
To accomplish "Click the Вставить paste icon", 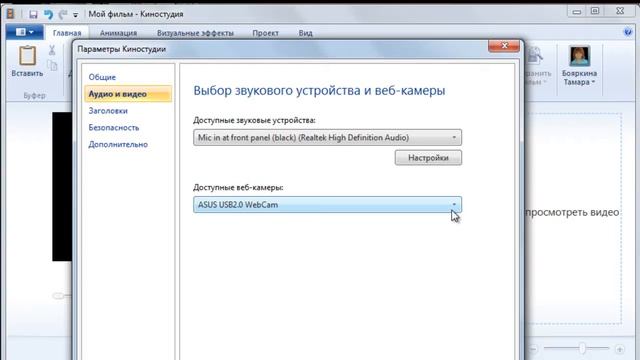I will coord(27,56).
